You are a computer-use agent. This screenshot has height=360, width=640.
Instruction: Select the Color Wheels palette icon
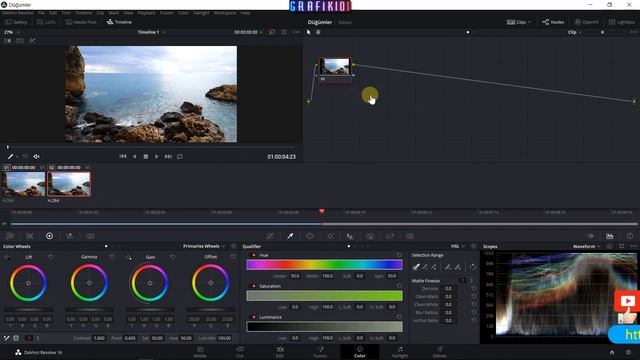coord(49,236)
